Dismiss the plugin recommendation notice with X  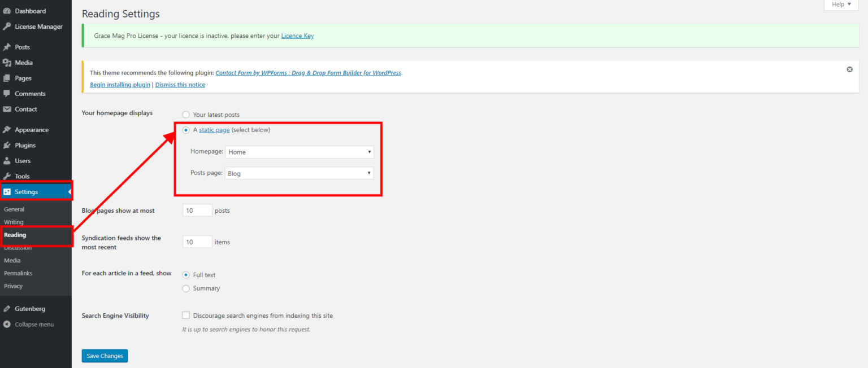849,69
